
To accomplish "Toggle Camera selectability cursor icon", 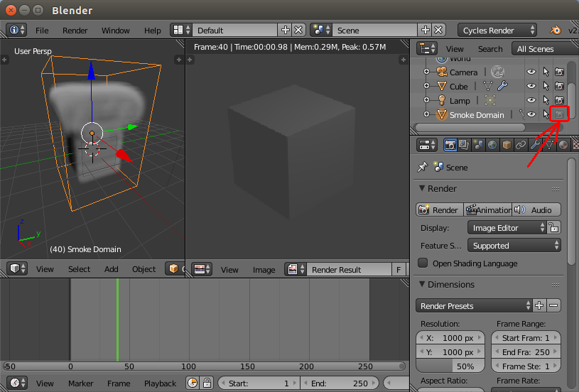I will tap(546, 72).
